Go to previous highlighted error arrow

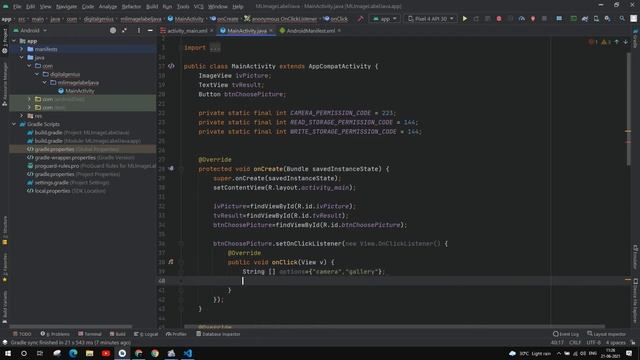point(617,42)
